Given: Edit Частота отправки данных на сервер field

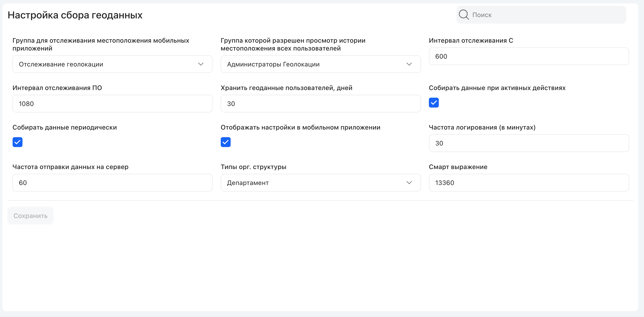Looking at the screenshot, I should click(112, 183).
